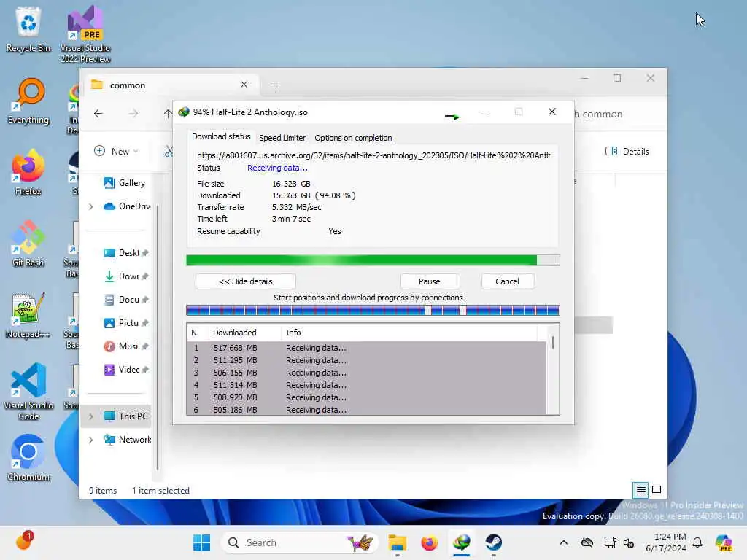The height and width of the screenshot is (560, 747).
Task: Open Documents pinned folder in sidebar
Action: click(125, 300)
